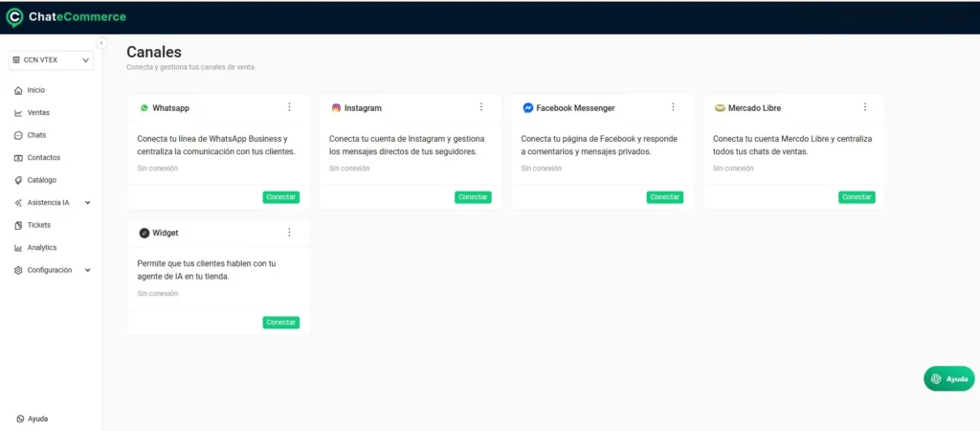Click the Facebook description about mensajes privados

click(599, 146)
